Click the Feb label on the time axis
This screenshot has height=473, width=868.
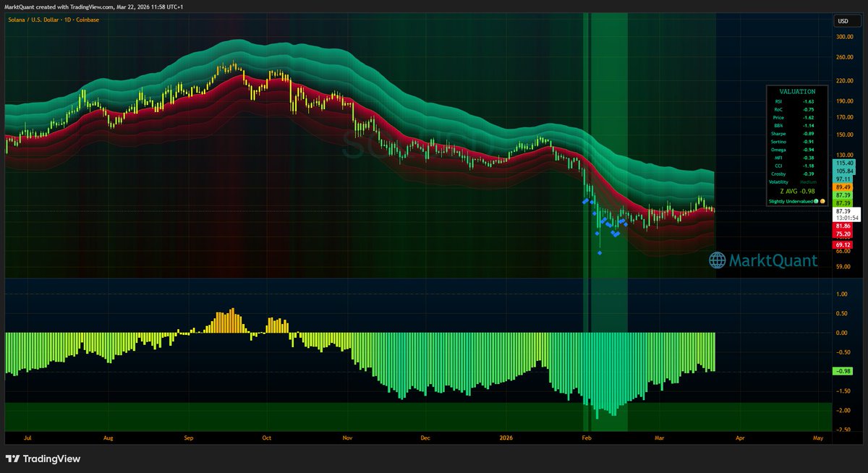(587, 438)
